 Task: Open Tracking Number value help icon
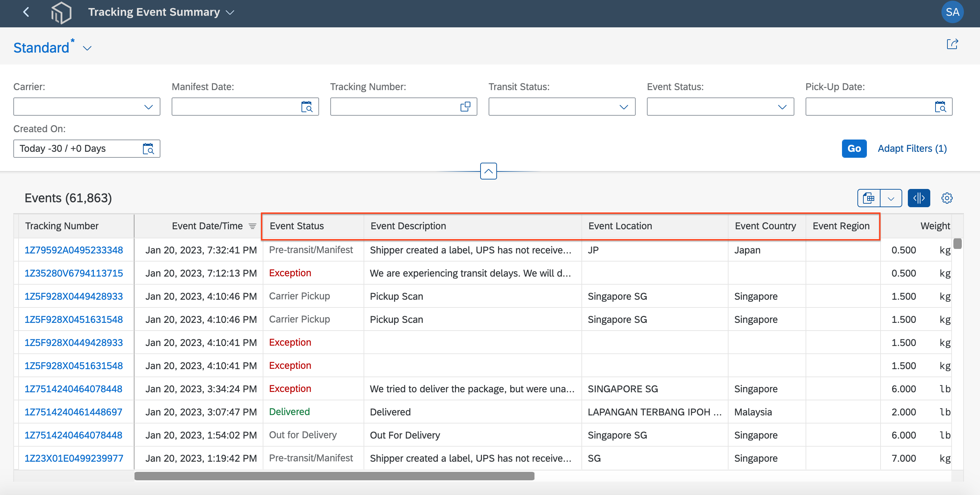coord(465,107)
